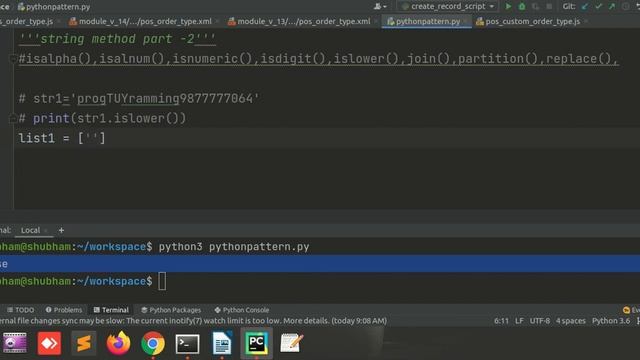Select the PyCharm taskbar icon

coord(256,343)
